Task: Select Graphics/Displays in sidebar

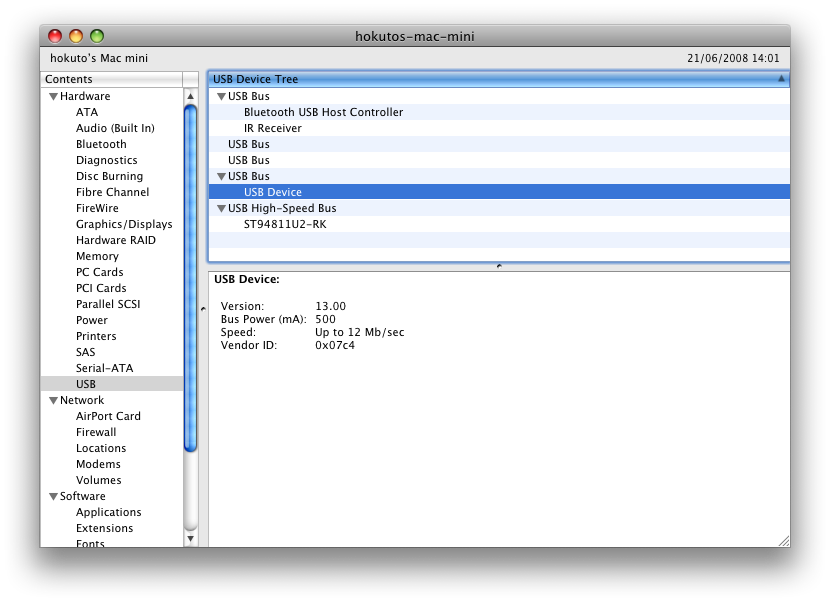Action: [124, 224]
